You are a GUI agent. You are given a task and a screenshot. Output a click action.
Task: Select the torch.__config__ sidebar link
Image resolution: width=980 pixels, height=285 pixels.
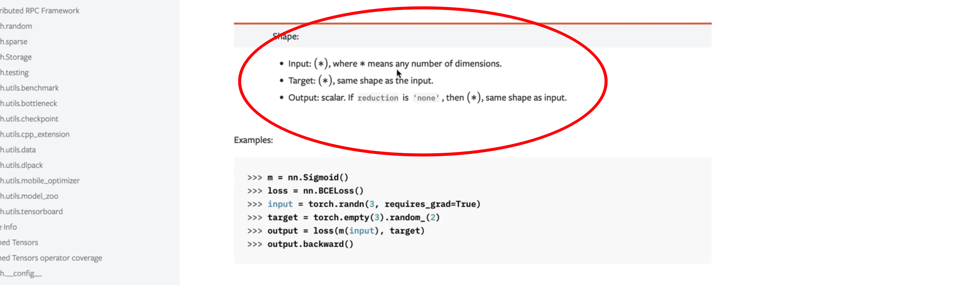[x=21, y=274]
